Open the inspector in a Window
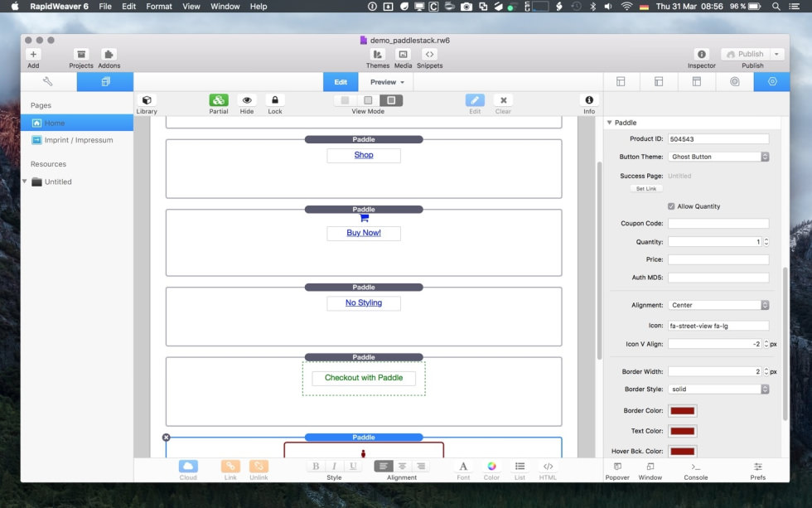The width and height of the screenshot is (812, 508). 650,467
